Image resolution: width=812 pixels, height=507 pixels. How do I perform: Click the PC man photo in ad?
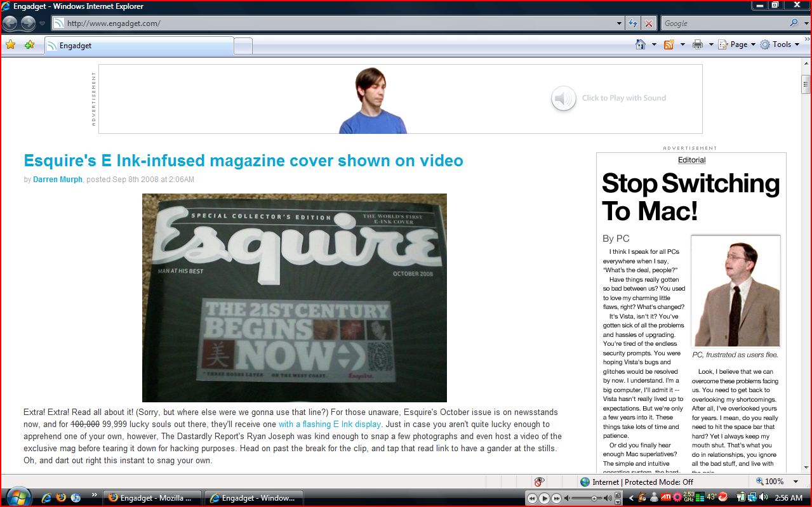[x=736, y=291]
